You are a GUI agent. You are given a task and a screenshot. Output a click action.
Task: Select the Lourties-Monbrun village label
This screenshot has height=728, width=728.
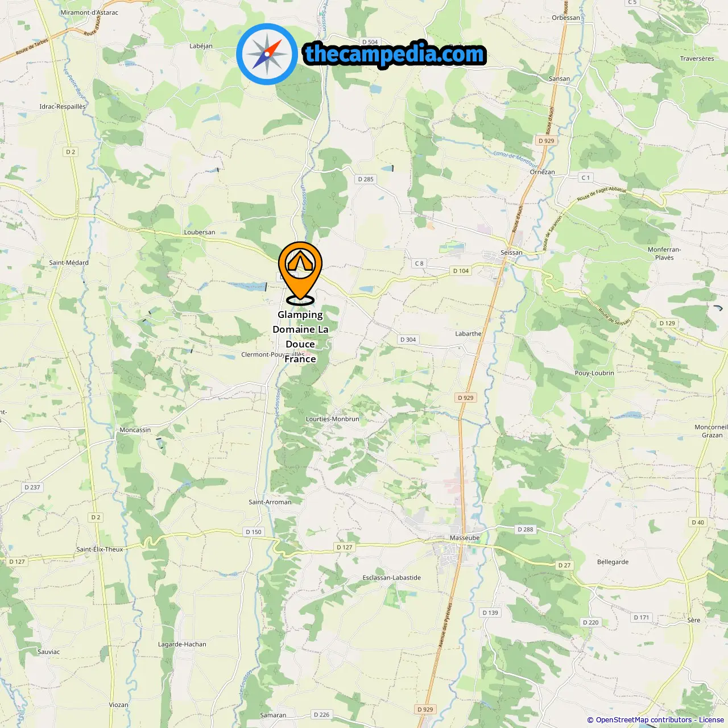click(x=333, y=419)
